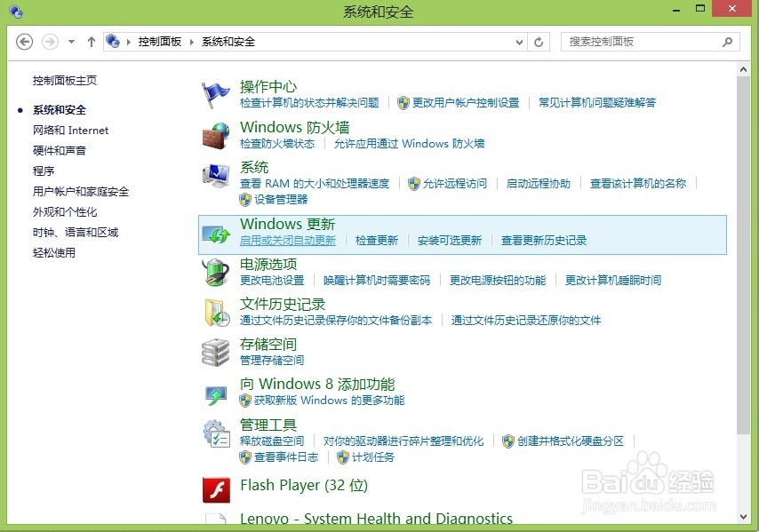
Task: Click 查看该计算机的名称 link
Action: pos(638,184)
